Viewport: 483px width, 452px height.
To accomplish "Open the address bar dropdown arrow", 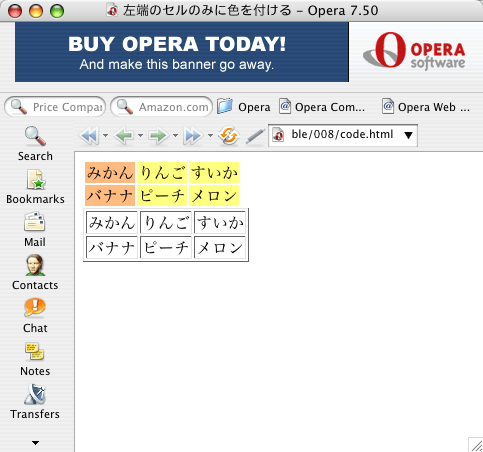I will (x=408, y=135).
